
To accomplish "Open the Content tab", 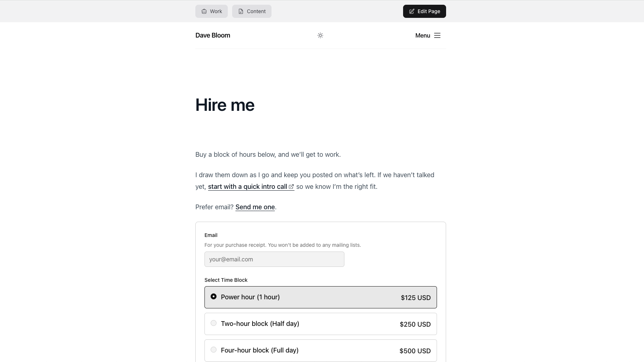I will pyautogui.click(x=252, y=11).
